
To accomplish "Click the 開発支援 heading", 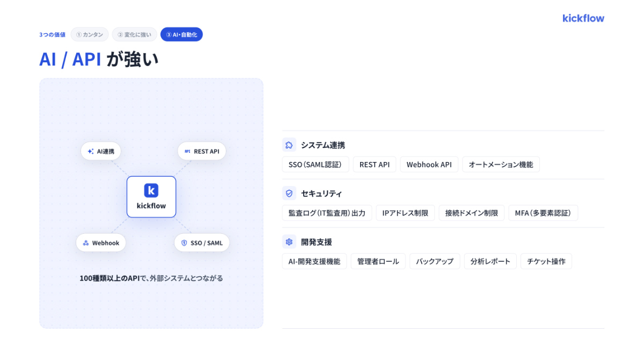I will tap(317, 241).
